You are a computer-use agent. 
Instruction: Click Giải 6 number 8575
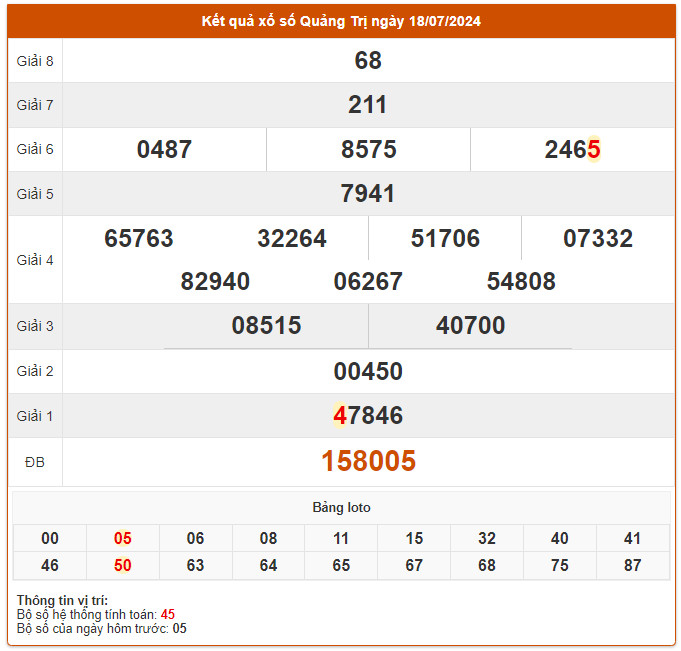coord(368,150)
